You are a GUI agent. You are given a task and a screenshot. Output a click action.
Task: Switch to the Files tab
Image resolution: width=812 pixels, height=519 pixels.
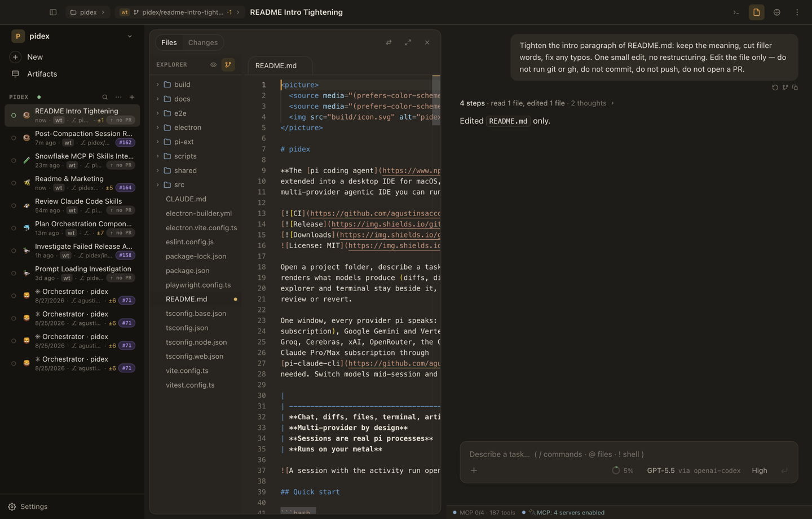pyautogui.click(x=169, y=42)
